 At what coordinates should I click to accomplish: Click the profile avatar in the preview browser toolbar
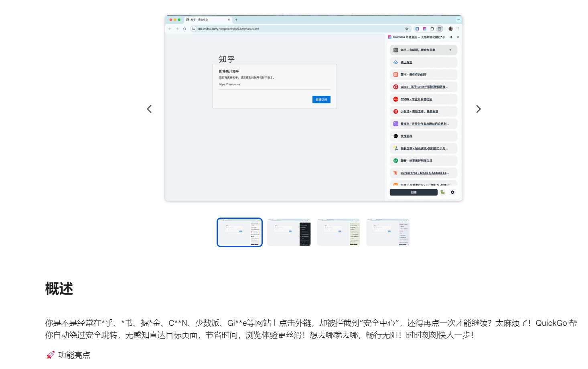450,29
